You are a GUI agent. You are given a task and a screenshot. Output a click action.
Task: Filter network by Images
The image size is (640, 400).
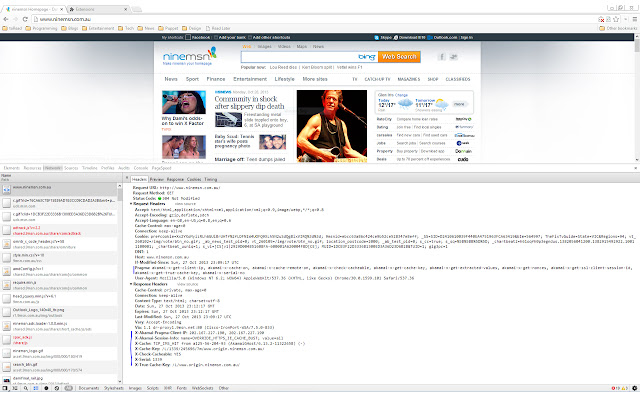[135, 388]
